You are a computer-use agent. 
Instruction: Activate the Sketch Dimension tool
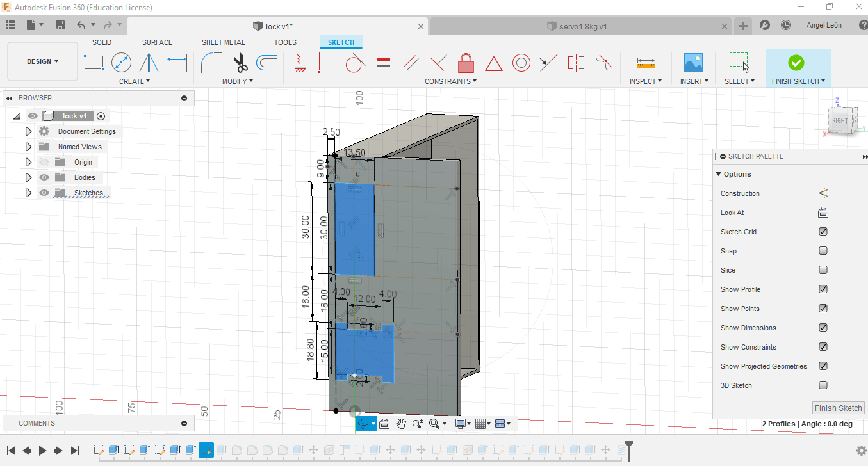click(x=177, y=63)
